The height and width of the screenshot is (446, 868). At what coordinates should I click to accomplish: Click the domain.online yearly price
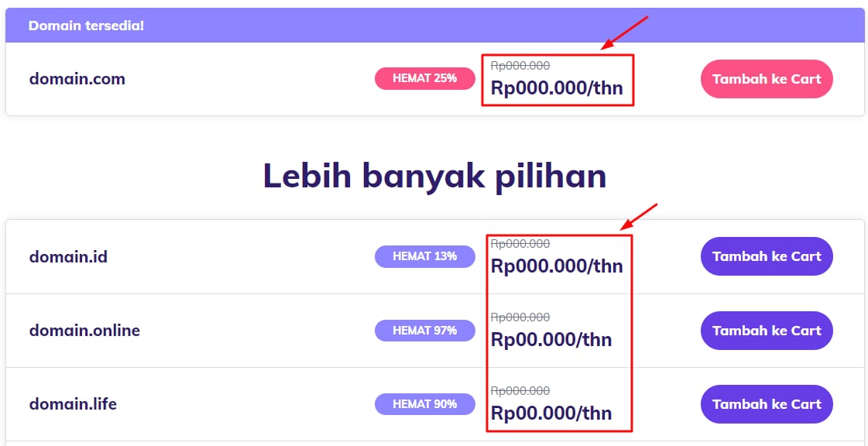pyautogui.click(x=551, y=339)
